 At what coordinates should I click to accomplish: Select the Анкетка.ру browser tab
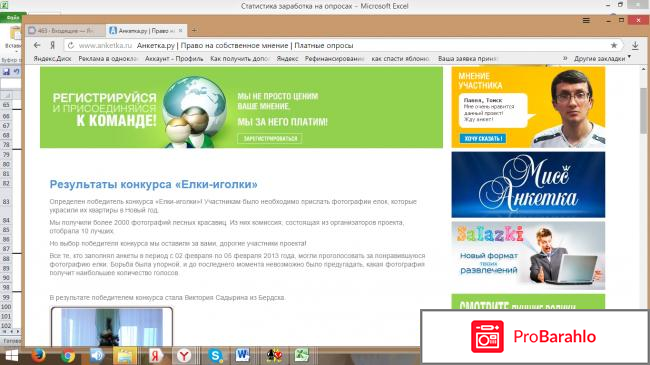point(146,31)
